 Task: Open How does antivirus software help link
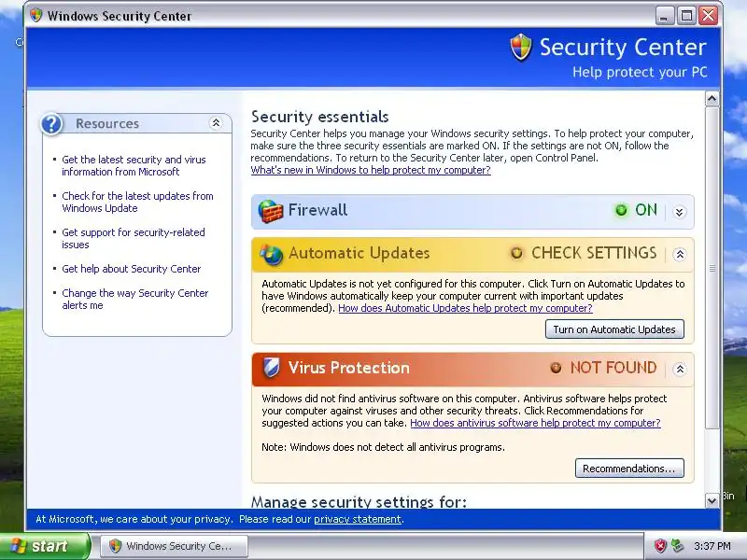pos(535,423)
